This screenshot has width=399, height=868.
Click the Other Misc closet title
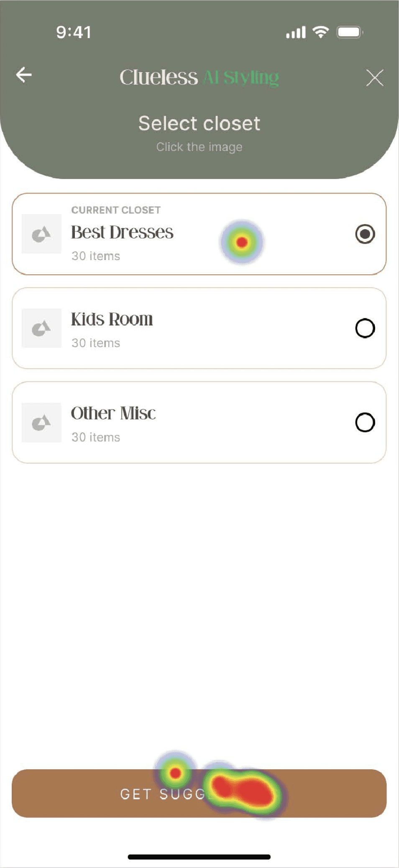pyautogui.click(x=113, y=414)
